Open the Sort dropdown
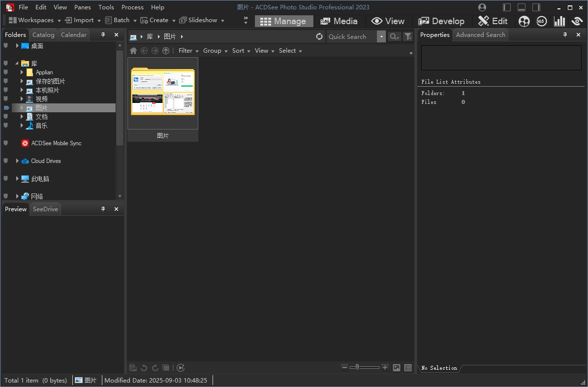Viewport: 588px width, 387px height. click(x=241, y=51)
